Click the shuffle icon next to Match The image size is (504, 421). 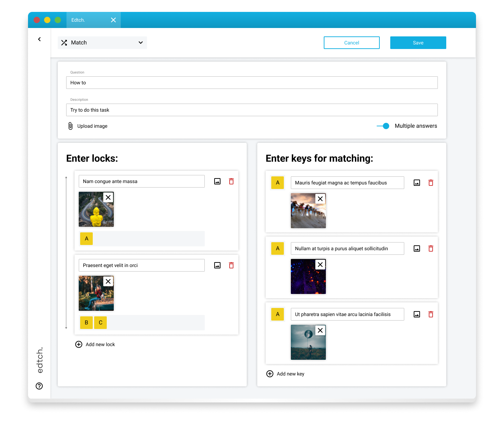point(64,42)
